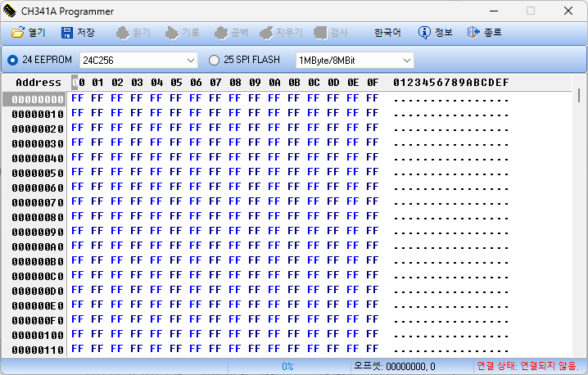Viewport: 588px width, 375px height.
Task: Click the Address column header
Action: click(38, 82)
